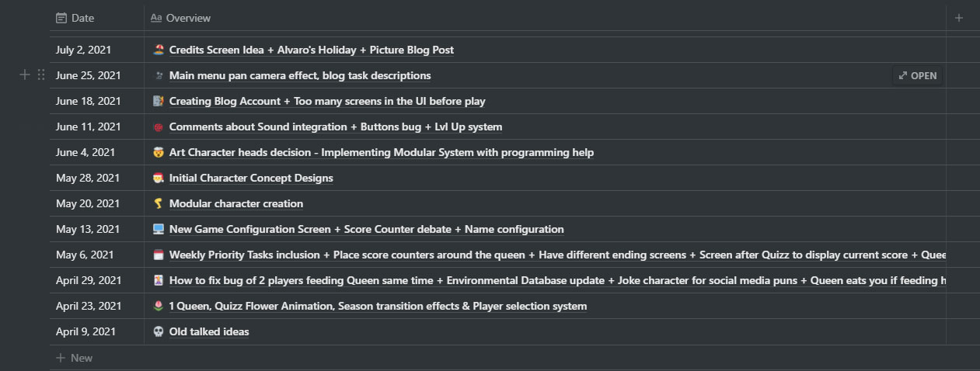Click the calendar emoji on May 6 entry
The width and height of the screenshot is (980, 371).
click(x=159, y=255)
